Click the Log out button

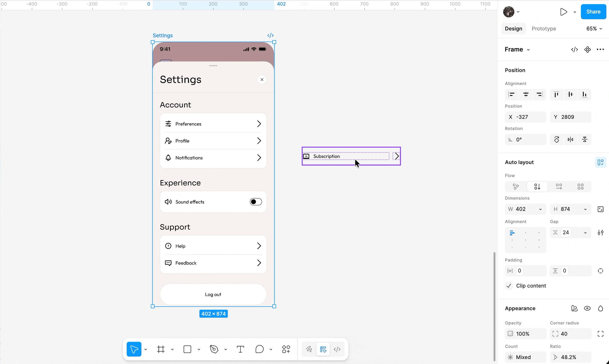tap(213, 294)
